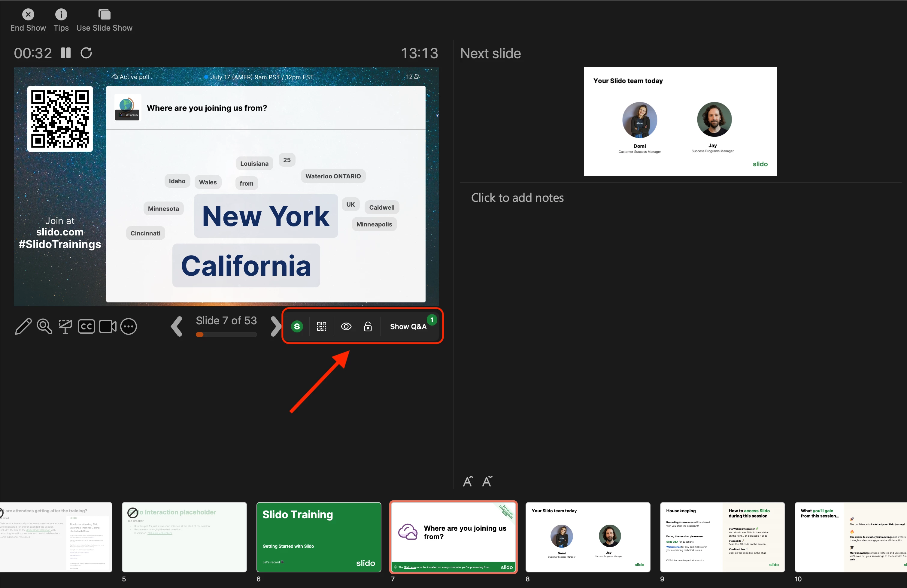Reset the elapsed timer
The width and height of the screenshot is (907, 588).
pyautogui.click(x=86, y=53)
